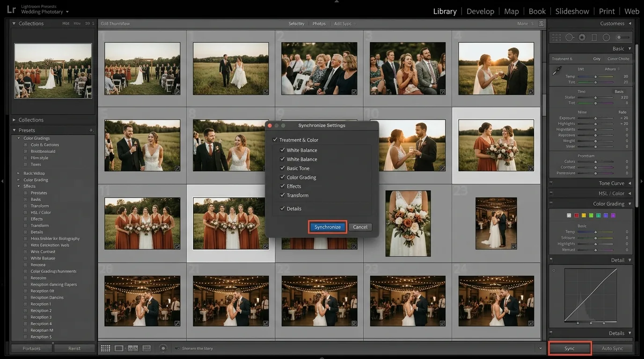Apply the Plim style preset
The image size is (644, 359).
(39, 158)
